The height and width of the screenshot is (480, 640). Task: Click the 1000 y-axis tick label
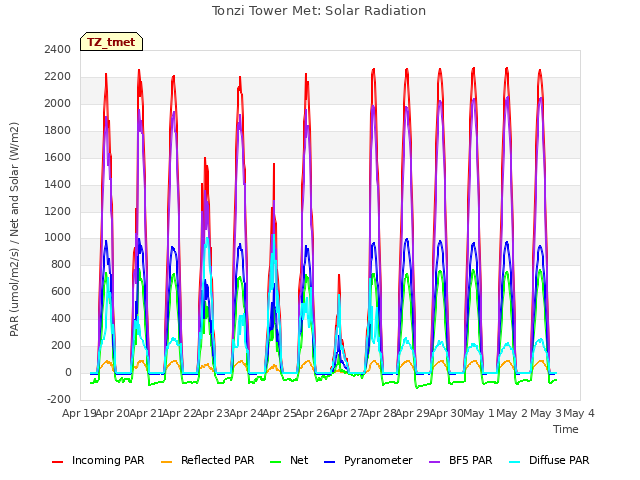click(58, 238)
